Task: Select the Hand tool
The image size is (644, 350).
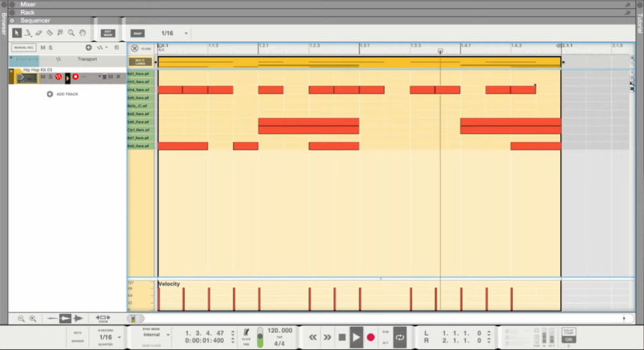Action: pos(82,33)
